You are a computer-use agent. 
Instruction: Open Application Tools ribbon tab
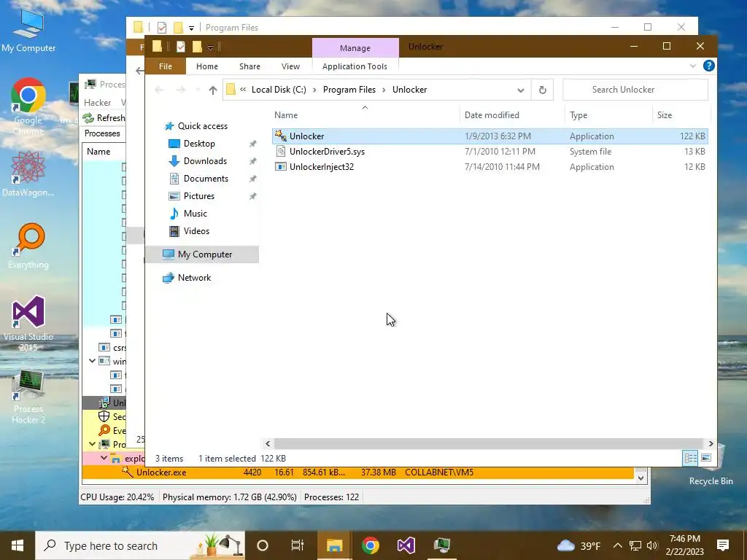pyautogui.click(x=355, y=66)
